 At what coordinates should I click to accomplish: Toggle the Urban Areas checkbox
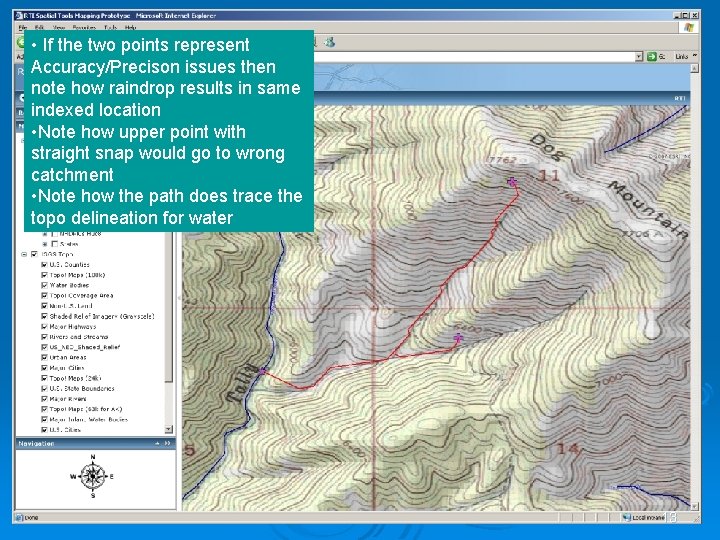[x=44, y=357]
